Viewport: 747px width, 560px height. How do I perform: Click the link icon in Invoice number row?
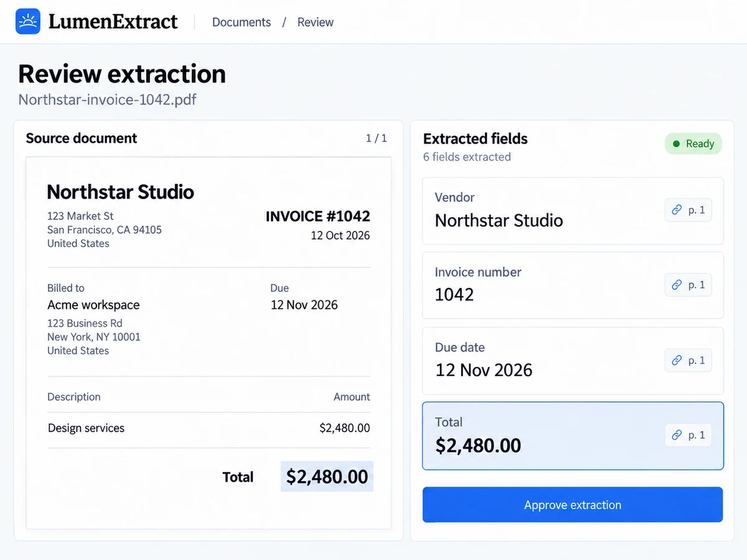point(677,285)
